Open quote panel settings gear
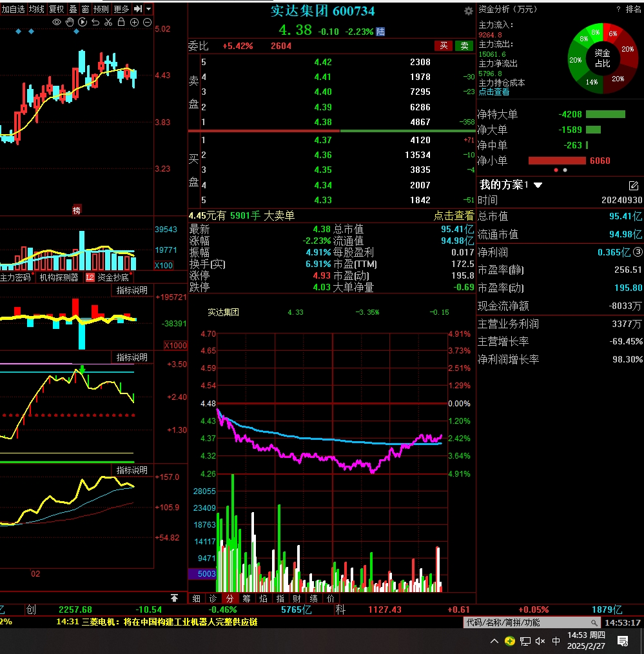Screen dimensions: 644x654 [469, 11]
